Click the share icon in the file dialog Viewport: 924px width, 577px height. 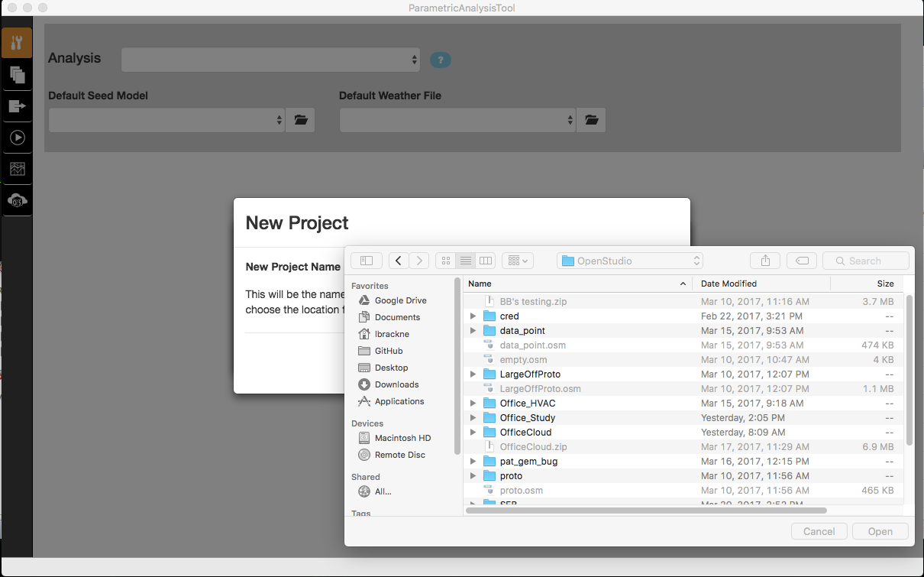[765, 261]
